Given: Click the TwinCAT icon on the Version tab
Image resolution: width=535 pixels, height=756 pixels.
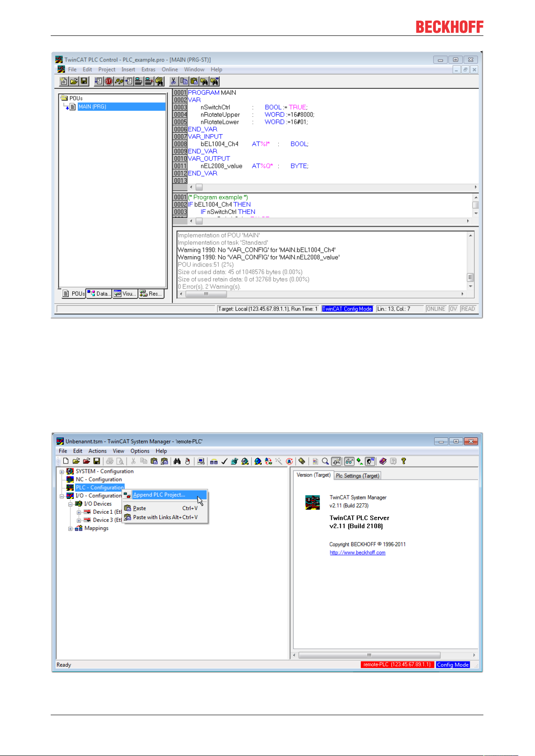Looking at the screenshot, I should [312, 502].
